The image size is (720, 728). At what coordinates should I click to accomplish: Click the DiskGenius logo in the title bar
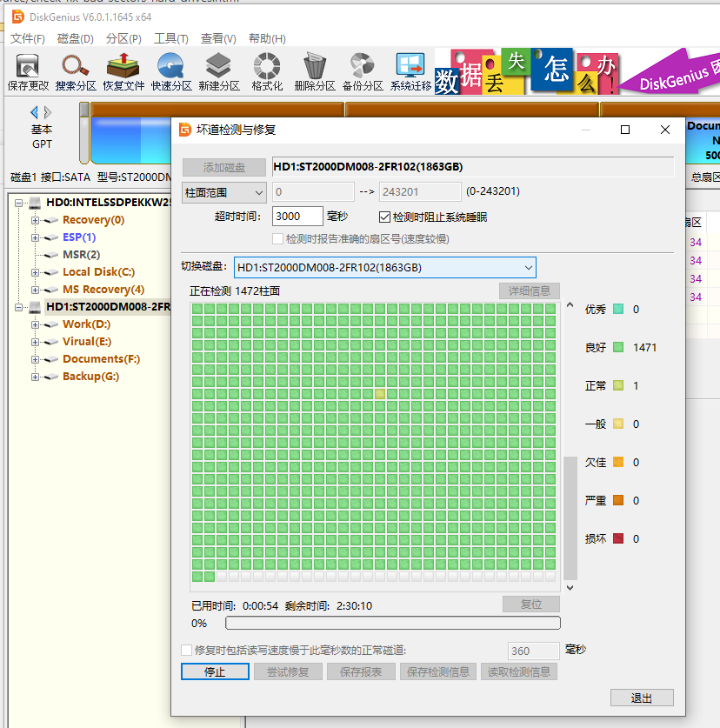click(x=17, y=17)
